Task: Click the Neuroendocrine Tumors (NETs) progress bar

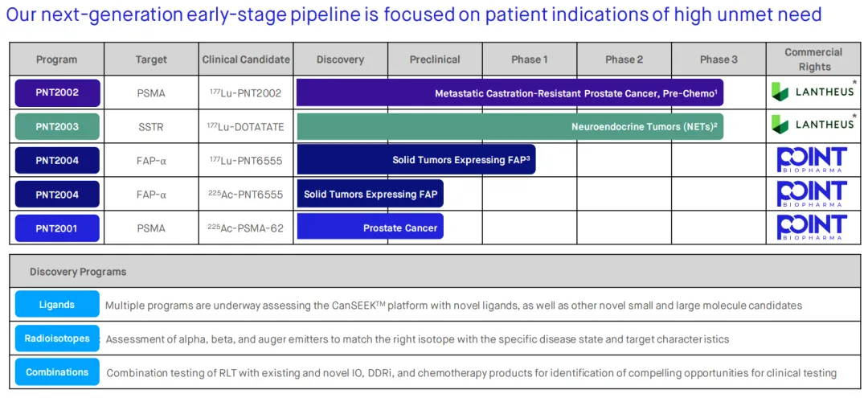Action: [510, 127]
